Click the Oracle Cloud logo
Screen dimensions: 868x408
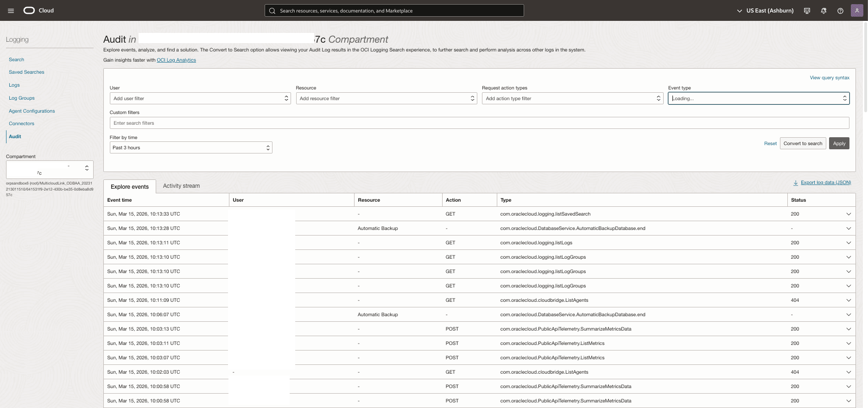coord(39,11)
